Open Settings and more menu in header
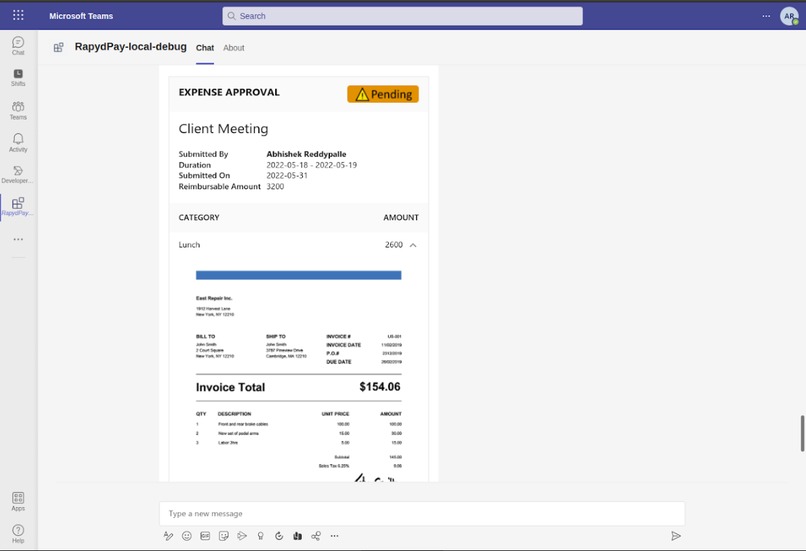The image size is (806, 551). tap(766, 16)
